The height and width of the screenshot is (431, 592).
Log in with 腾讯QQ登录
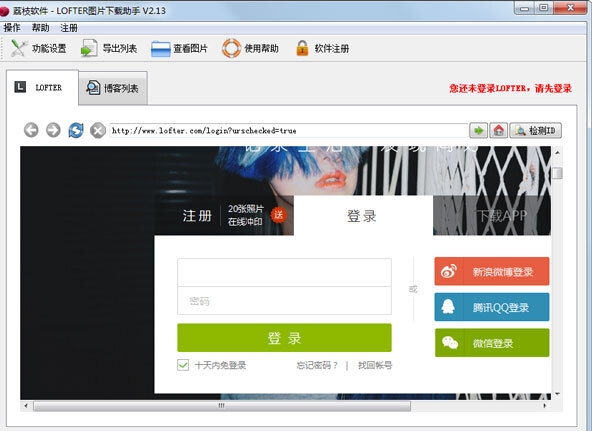(x=492, y=307)
